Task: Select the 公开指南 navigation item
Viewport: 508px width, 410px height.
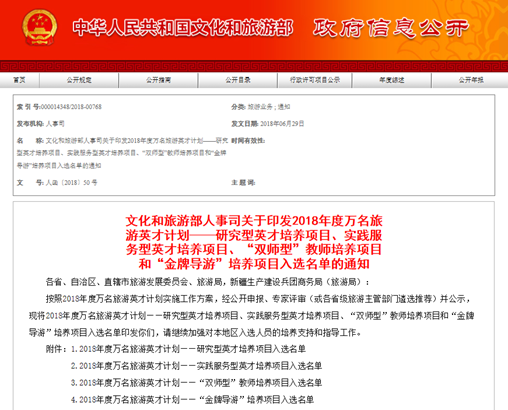Action: 158,80
